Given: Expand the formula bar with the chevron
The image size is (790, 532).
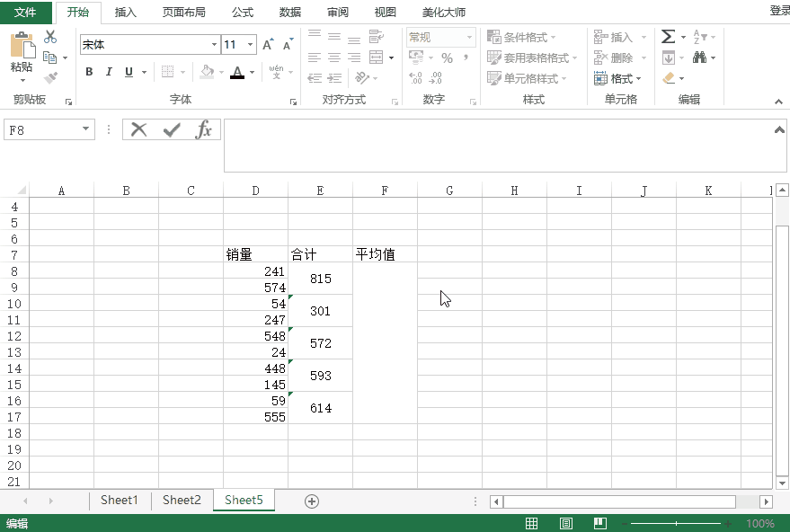Looking at the screenshot, I should pos(779,129).
